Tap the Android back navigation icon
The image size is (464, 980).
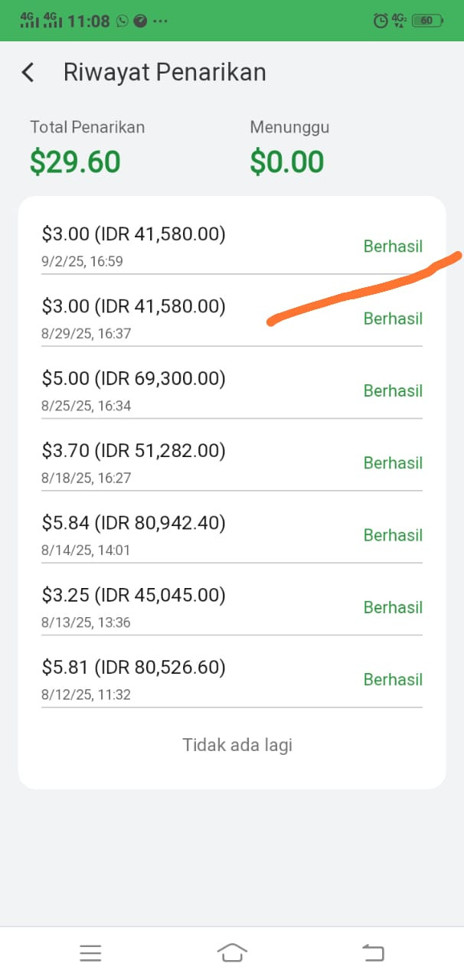coord(373,952)
